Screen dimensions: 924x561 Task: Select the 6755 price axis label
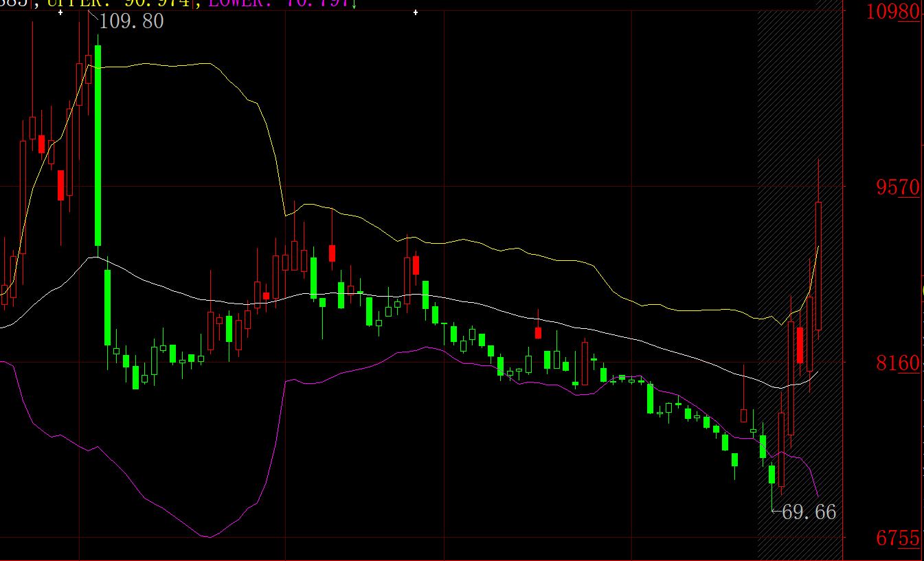click(898, 538)
